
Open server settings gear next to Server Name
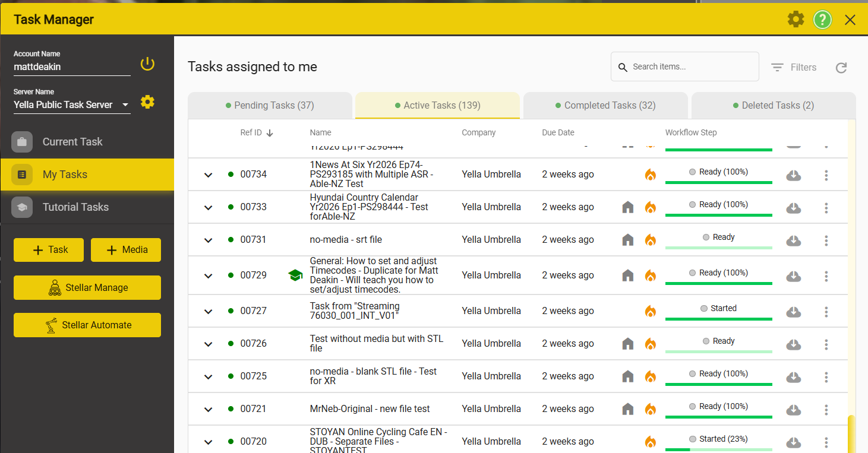(147, 102)
